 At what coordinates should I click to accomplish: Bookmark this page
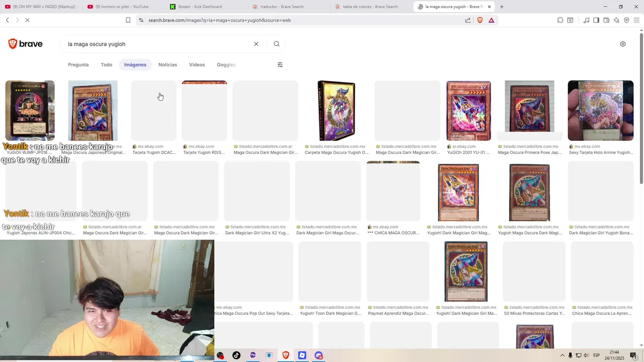click(x=128, y=20)
